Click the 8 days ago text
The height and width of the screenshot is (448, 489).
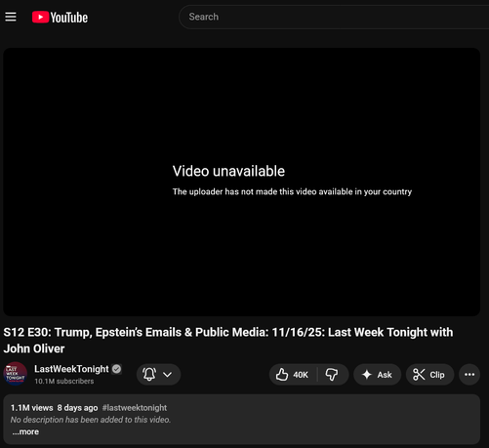click(77, 408)
